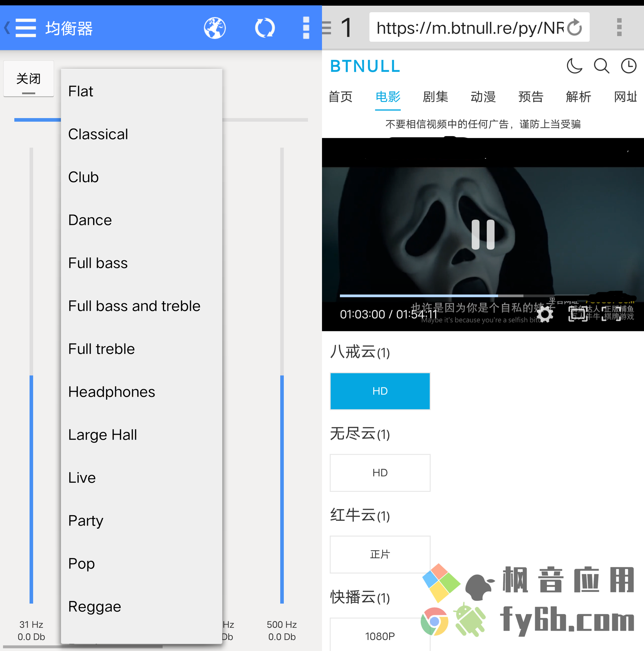Click the 均衡器 title text

pos(69,28)
